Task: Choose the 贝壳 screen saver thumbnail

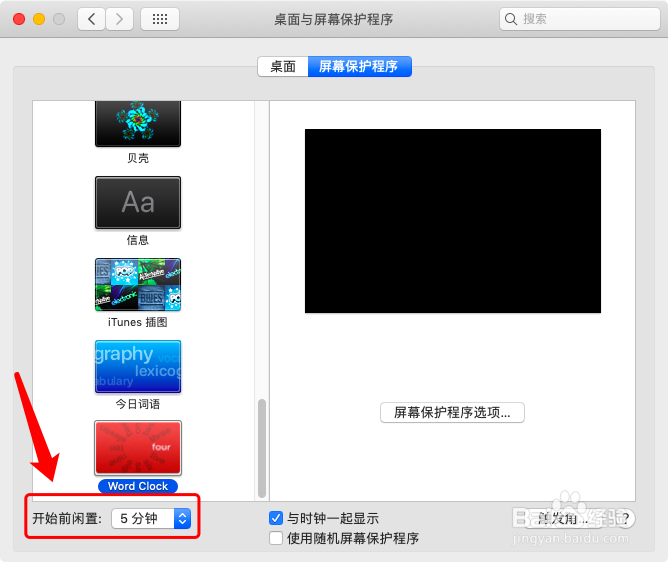Action: pos(138,124)
